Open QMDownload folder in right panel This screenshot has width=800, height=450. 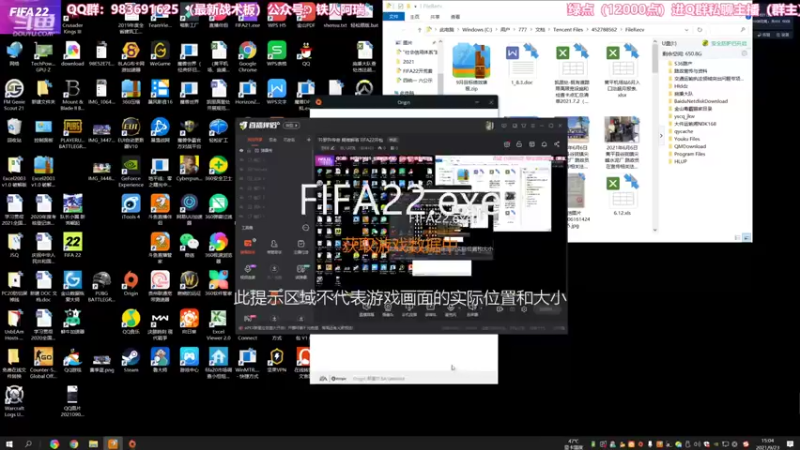point(686,146)
